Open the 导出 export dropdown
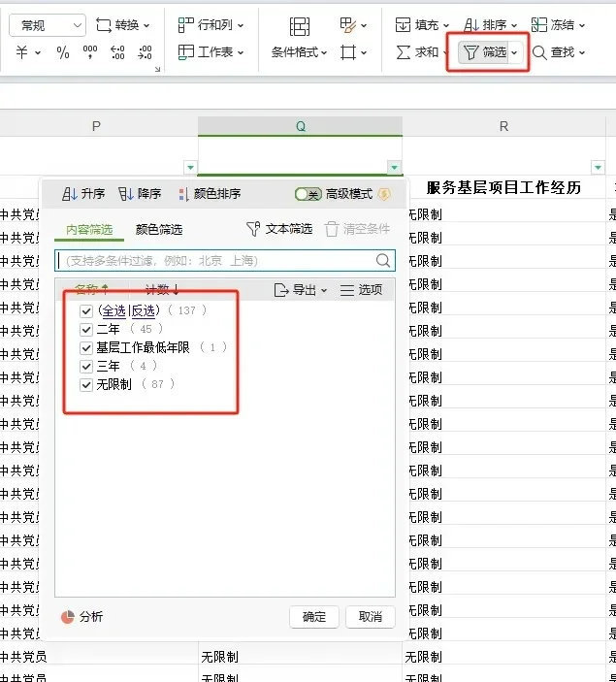 [x=301, y=290]
